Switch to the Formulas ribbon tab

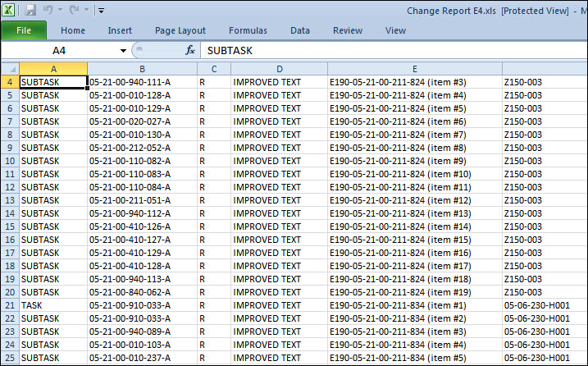pos(248,30)
